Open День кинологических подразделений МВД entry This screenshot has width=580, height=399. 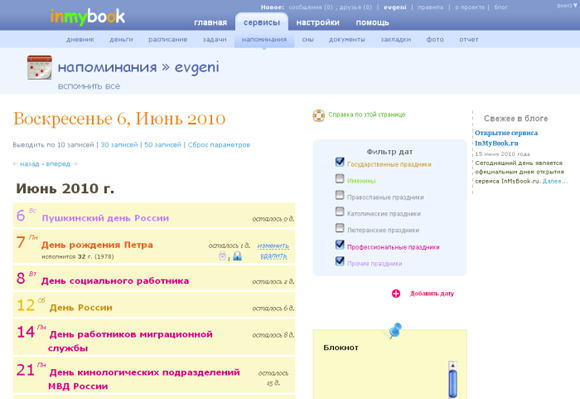pos(144,379)
